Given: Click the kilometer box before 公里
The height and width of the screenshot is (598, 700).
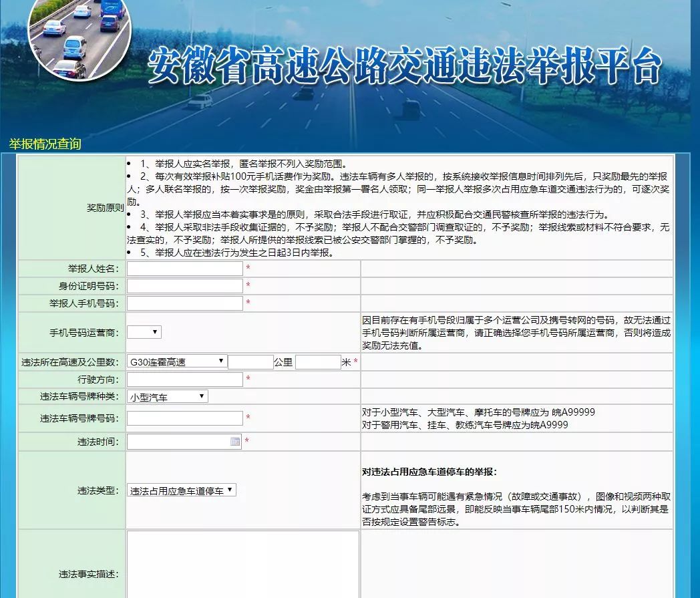Looking at the screenshot, I should [250, 362].
